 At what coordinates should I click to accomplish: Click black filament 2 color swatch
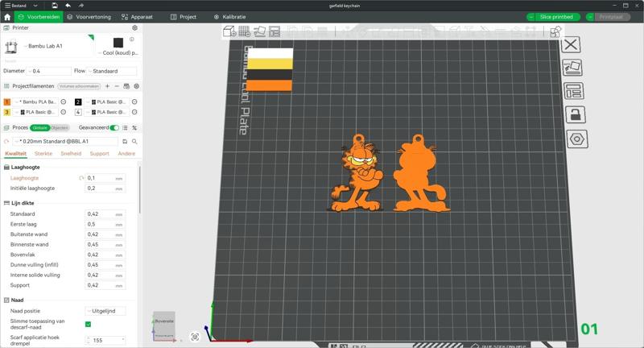point(78,101)
